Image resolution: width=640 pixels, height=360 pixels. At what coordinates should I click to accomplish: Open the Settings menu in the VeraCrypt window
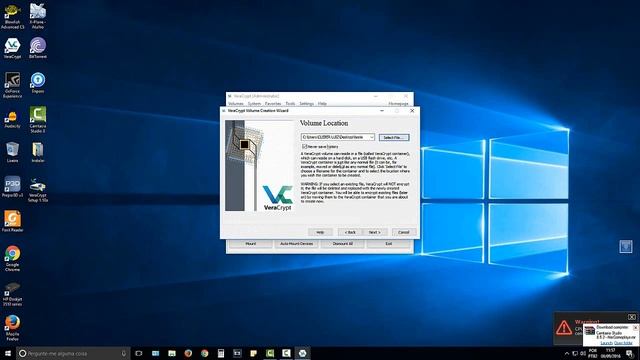307,104
